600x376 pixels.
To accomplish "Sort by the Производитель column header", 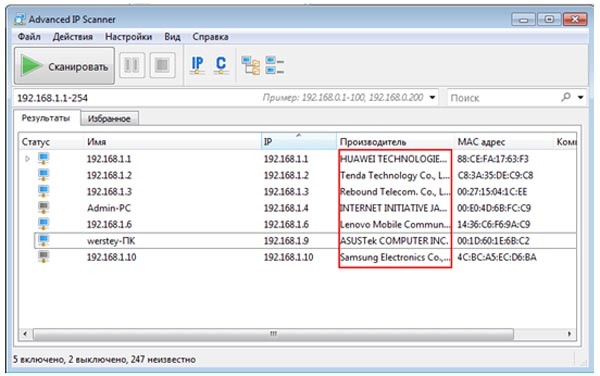I will pyautogui.click(x=395, y=142).
